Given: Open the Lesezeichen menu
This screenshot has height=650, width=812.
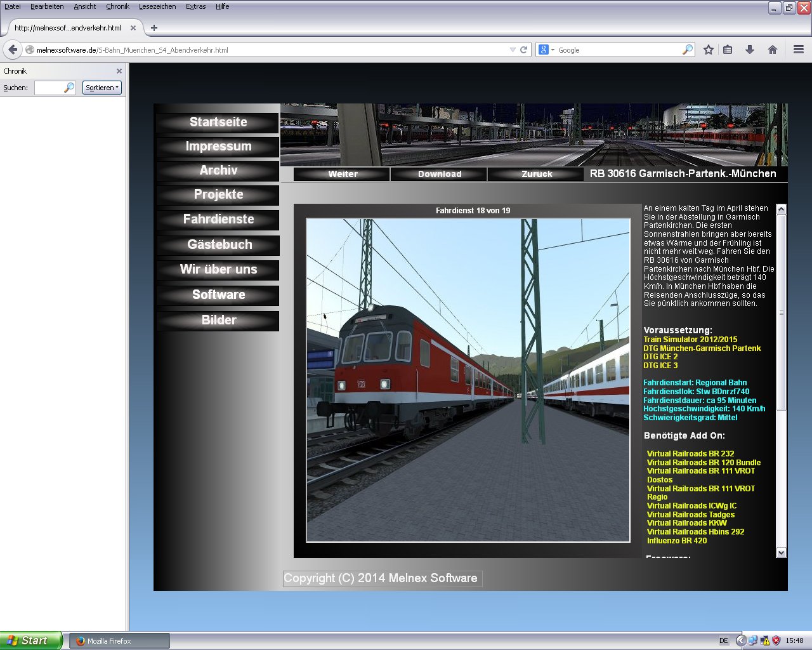Looking at the screenshot, I should point(157,6).
